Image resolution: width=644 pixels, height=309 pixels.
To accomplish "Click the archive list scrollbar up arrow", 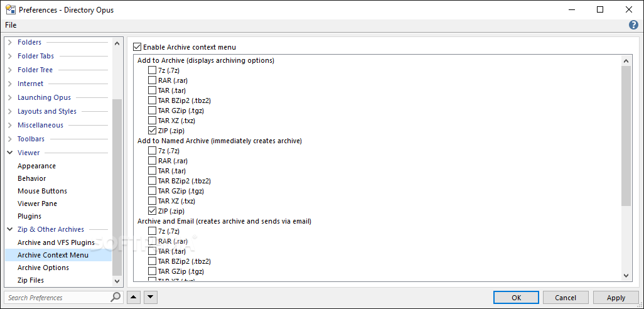I will [626, 61].
